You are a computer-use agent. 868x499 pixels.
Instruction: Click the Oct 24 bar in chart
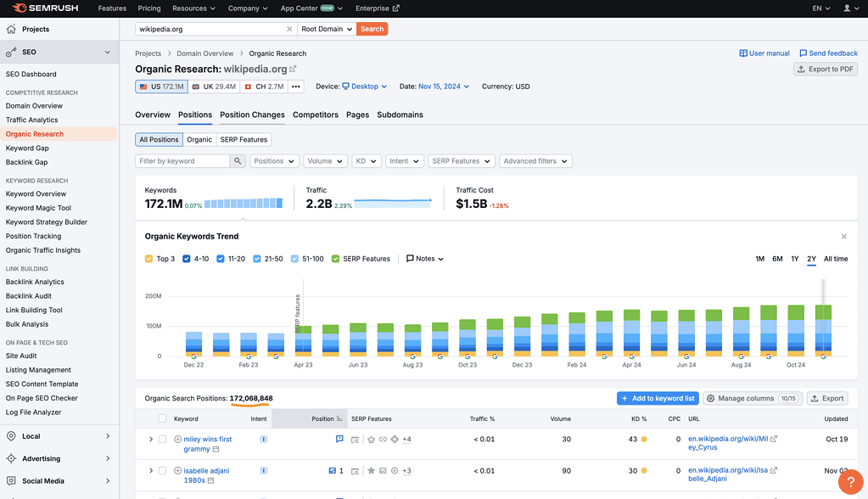(x=796, y=331)
